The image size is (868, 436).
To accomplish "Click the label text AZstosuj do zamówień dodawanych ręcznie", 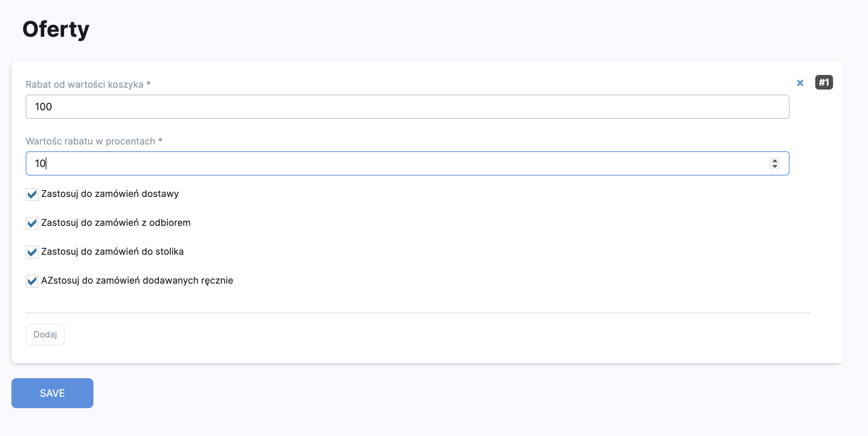I will click(137, 280).
